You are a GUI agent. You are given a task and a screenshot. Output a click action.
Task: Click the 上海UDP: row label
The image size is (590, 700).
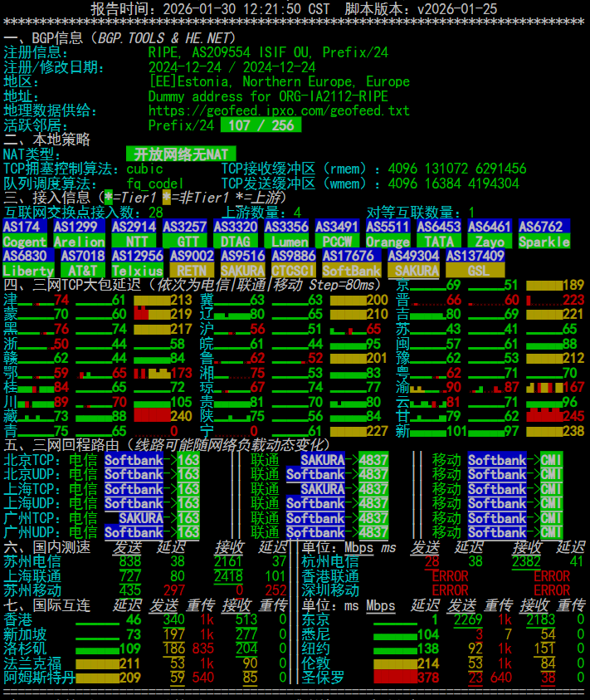coord(32,503)
